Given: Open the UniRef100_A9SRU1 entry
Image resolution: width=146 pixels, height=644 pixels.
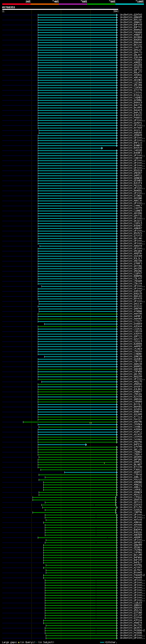Looking at the screenshot, I should tap(131, 75).
